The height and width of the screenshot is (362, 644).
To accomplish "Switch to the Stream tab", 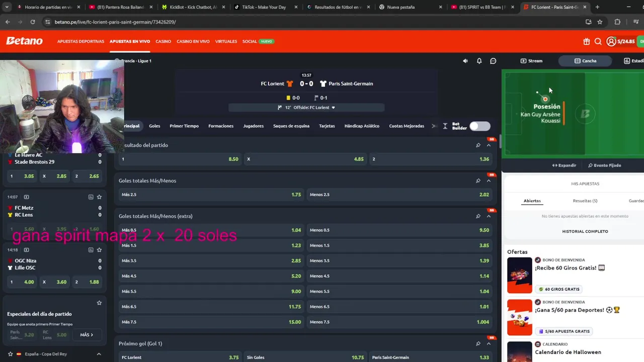I will 531,61.
